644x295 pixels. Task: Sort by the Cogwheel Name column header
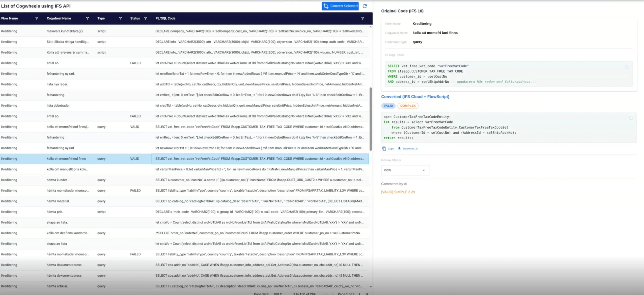(x=59, y=18)
